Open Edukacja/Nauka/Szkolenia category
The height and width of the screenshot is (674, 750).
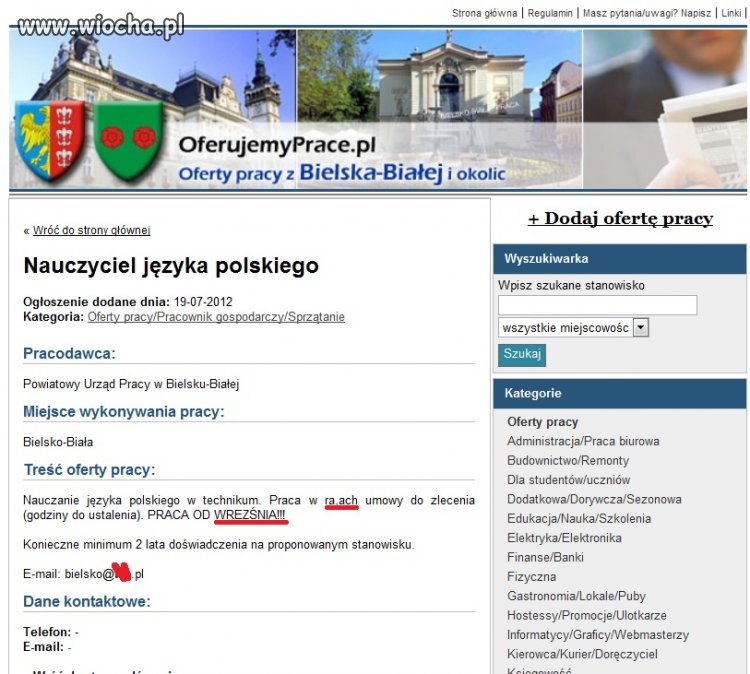point(579,519)
